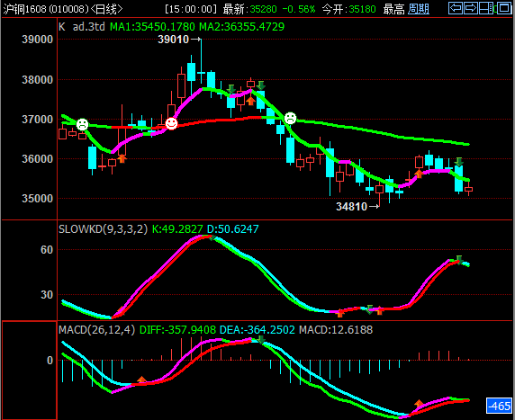Click the MA2:36355.4729 value label
Screen dimensions: 515x420
pos(241,27)
